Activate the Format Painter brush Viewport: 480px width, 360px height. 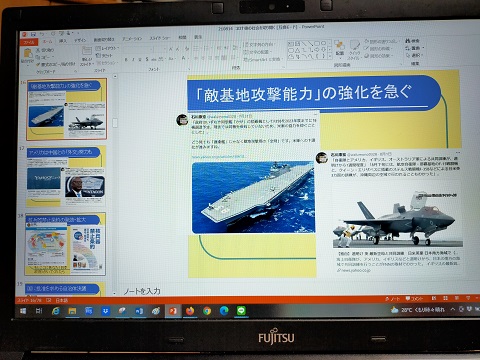tap(56, 64)
